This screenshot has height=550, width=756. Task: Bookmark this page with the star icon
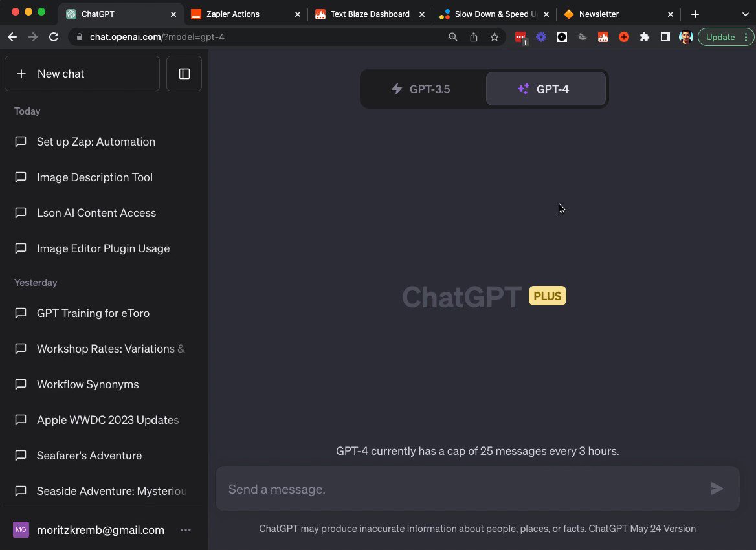pyautogui.click(x=495, y=37)
